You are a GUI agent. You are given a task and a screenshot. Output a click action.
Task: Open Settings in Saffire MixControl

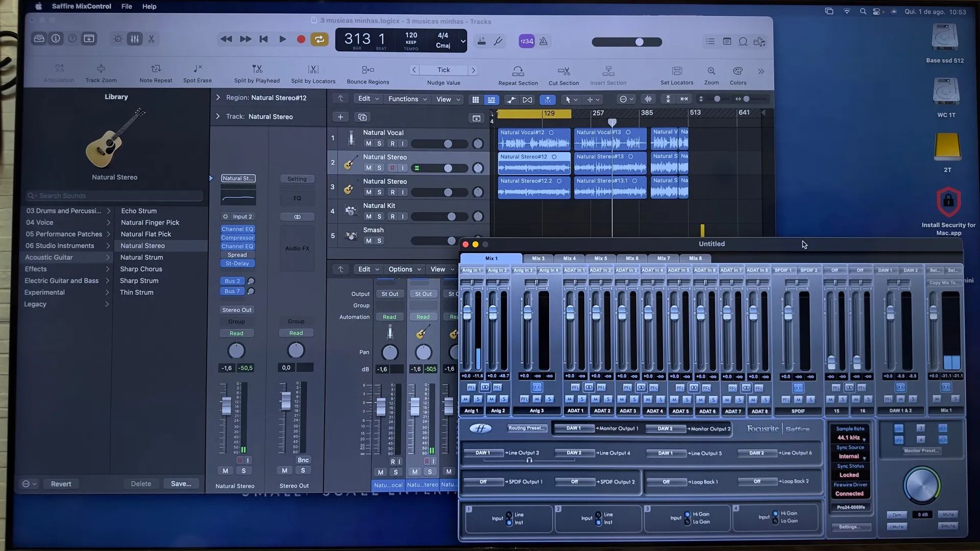pos(850,527)
